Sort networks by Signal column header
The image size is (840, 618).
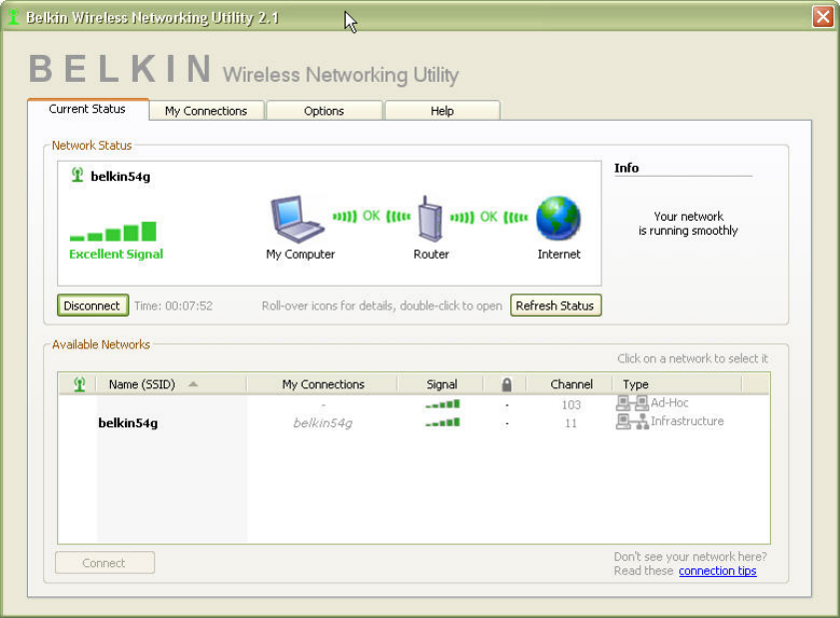[x=441, y=384]
